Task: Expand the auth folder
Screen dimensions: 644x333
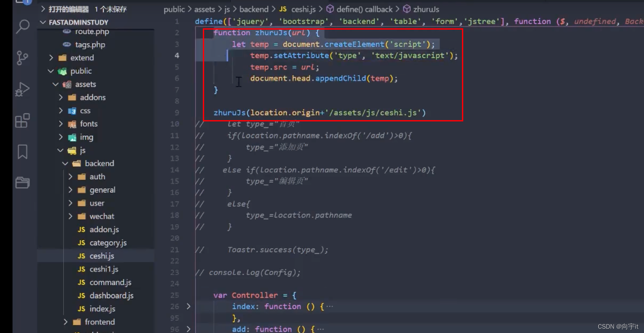Action: tap(70, 177)
